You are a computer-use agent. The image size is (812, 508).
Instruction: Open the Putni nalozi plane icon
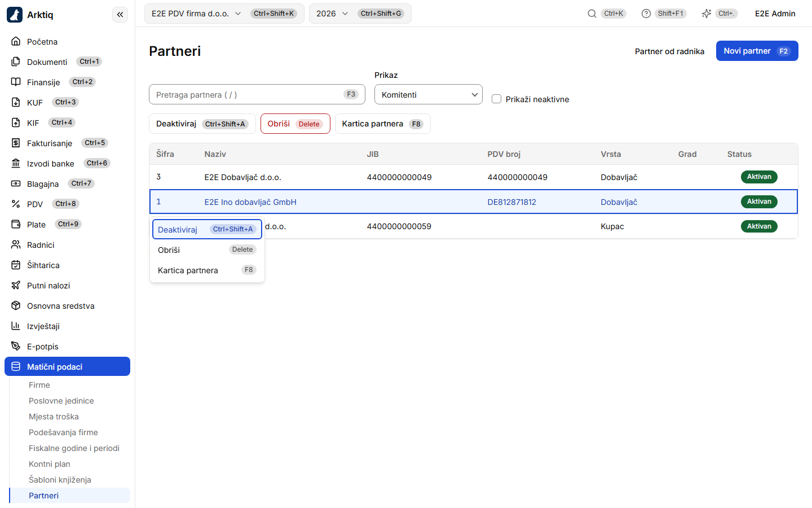16,286
